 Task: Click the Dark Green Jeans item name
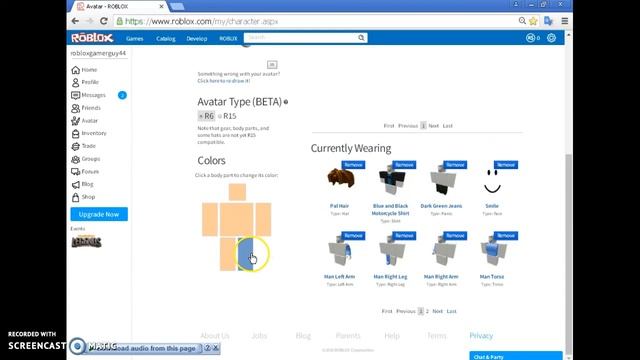point(441,206)
